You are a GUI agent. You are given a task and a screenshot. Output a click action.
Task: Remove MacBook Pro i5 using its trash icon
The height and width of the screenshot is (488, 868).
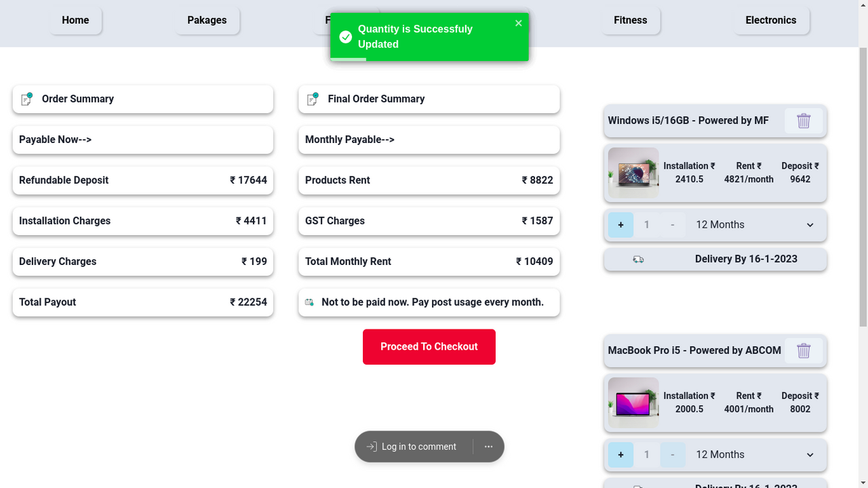pos(804,351)
